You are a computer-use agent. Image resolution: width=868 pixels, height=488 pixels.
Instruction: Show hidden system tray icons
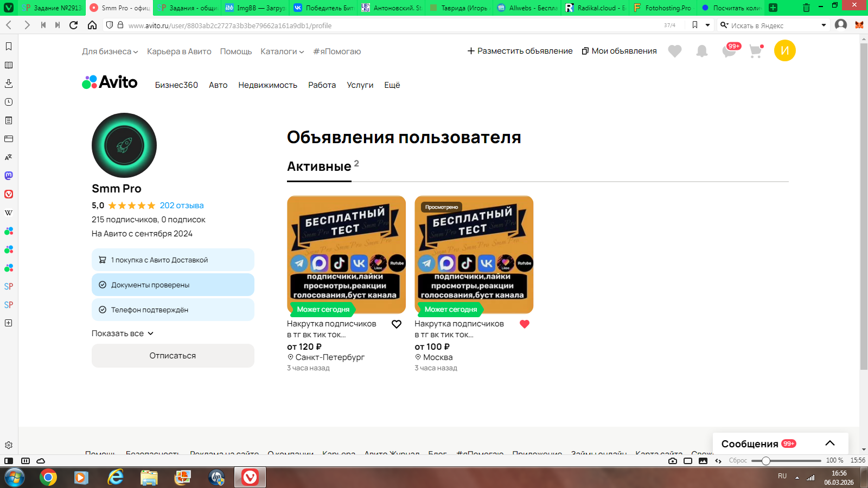[797, 478]
